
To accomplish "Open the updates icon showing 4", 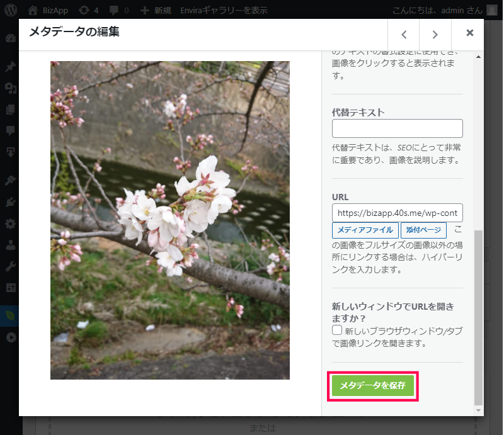I will pyautogui.click(x=88, y=10).
